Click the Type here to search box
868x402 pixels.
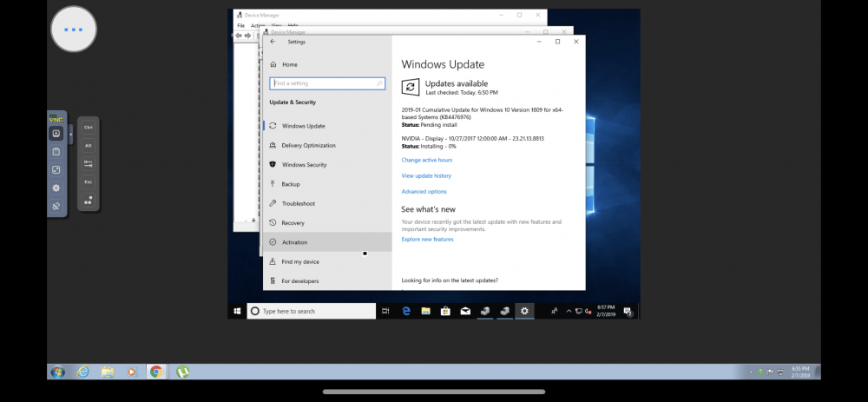tap(311, 311)
